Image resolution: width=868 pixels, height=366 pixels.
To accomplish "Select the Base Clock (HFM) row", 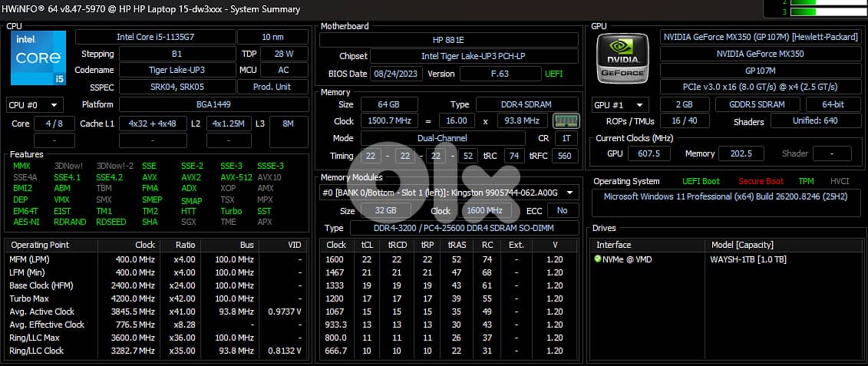I will point(156,285).
